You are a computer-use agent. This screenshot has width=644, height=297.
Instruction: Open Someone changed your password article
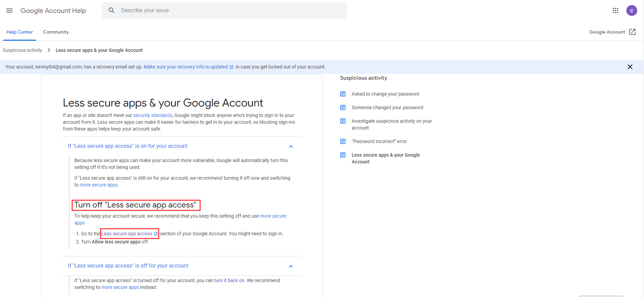click(387, 107)
